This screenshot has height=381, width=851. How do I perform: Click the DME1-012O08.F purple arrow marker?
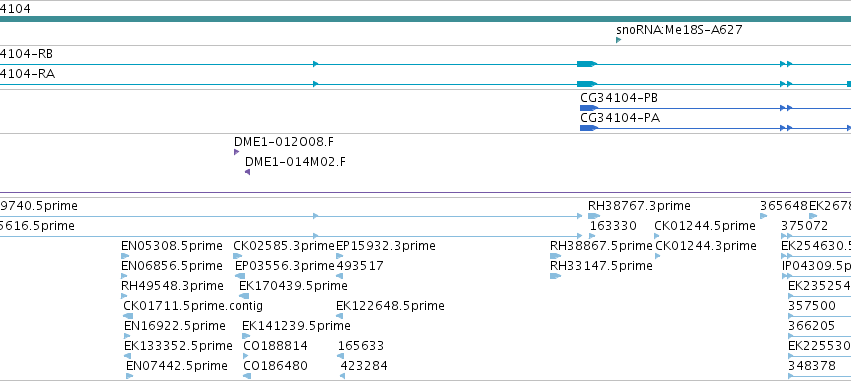(x=236, y=152)
